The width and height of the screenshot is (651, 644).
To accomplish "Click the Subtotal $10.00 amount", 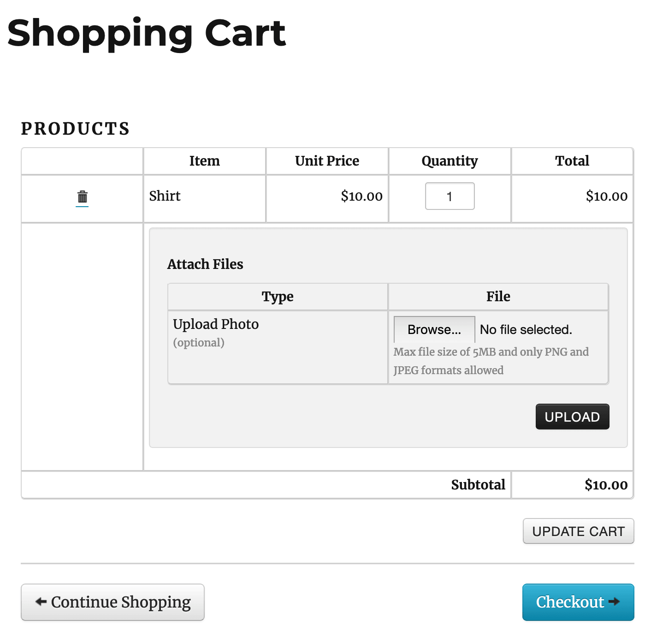I will pos(606,485).
